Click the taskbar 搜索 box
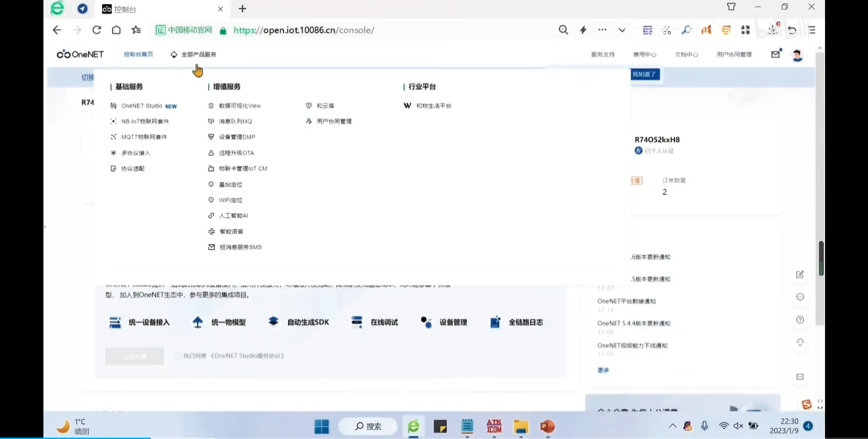The image size is (868, 439). [x=368, y=426]
